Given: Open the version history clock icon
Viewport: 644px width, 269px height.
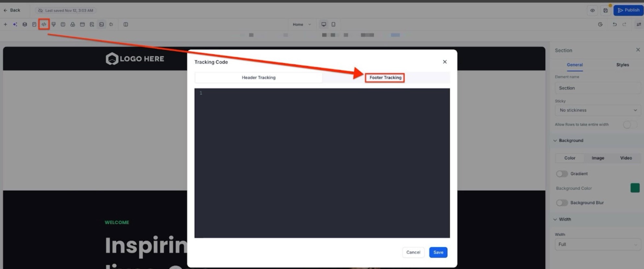Looking at the screenshot, I should pos(600,24).
